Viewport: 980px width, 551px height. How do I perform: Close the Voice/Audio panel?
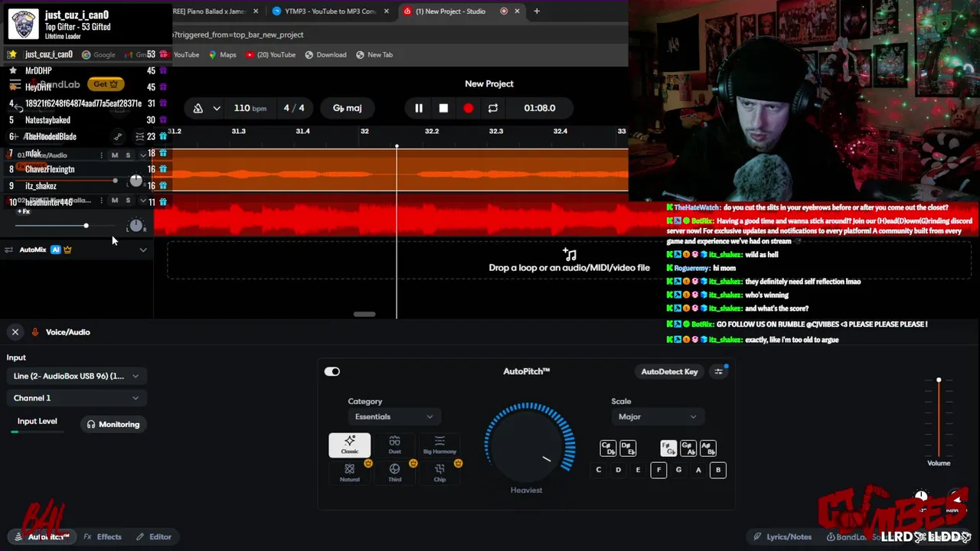click(x=15, y=332)
